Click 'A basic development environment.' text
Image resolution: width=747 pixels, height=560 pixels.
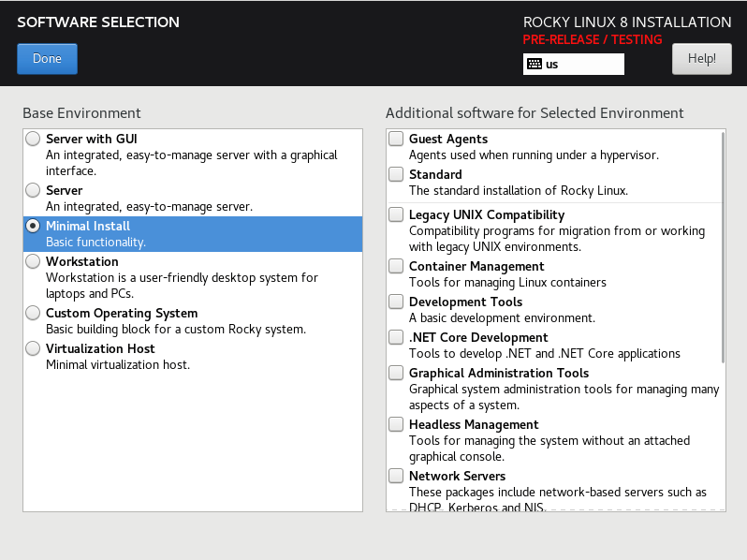click(502, 317)
